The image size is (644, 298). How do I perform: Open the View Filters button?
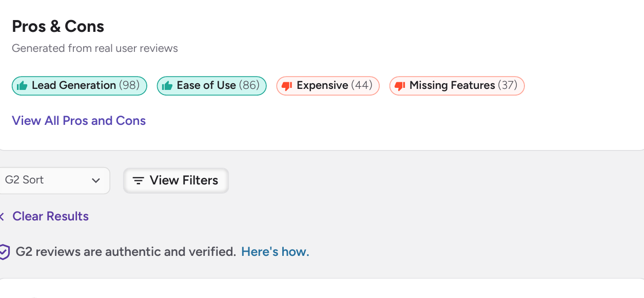[x=176, y=180]
